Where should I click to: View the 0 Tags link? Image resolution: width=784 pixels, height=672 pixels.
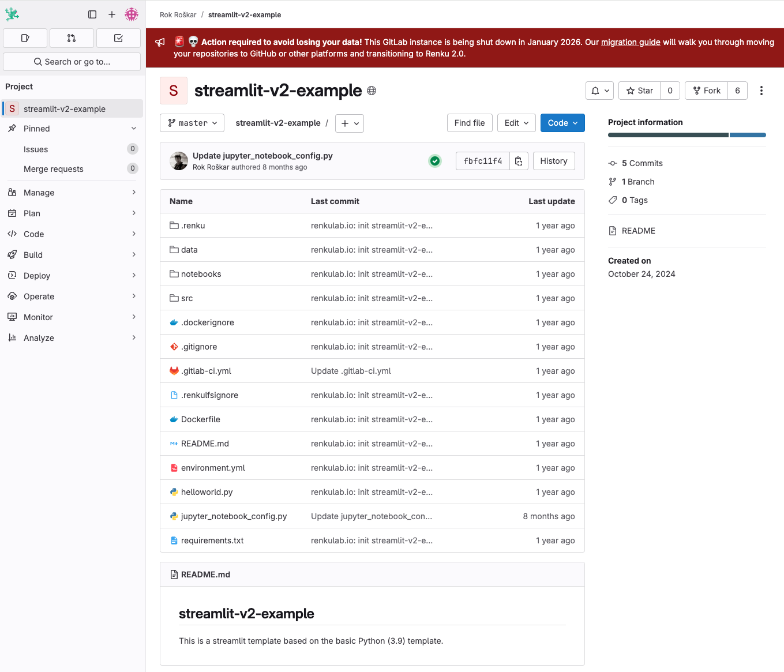click(x=628, y=200)
